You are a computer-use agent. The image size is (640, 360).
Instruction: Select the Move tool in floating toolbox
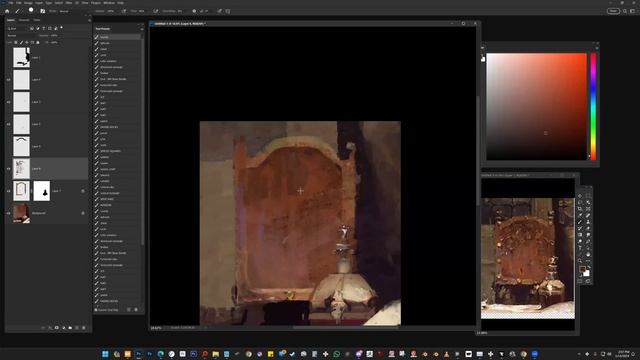coord(580,196)
